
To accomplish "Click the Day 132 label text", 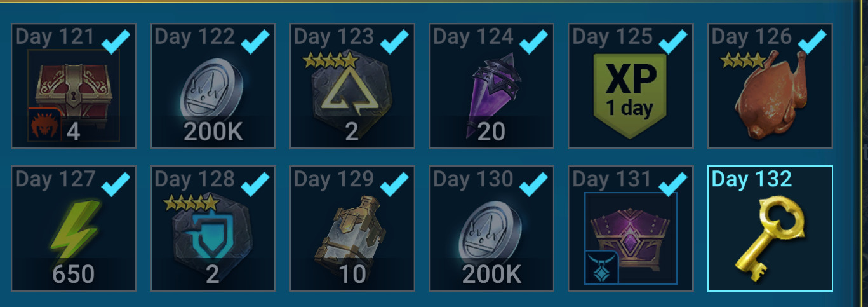I will point(752,179).
